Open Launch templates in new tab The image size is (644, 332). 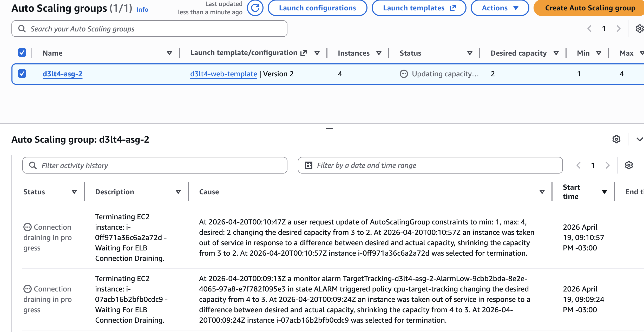click(x=419, y=8)
